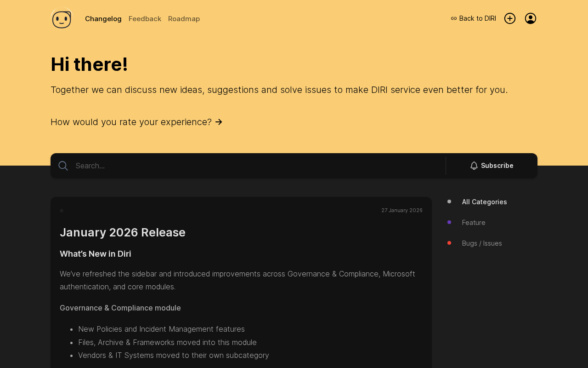Go to the Roadmap tab
The height and width of the screenshot is (368, 588).
pyautogui.click(x=184, y=19)
